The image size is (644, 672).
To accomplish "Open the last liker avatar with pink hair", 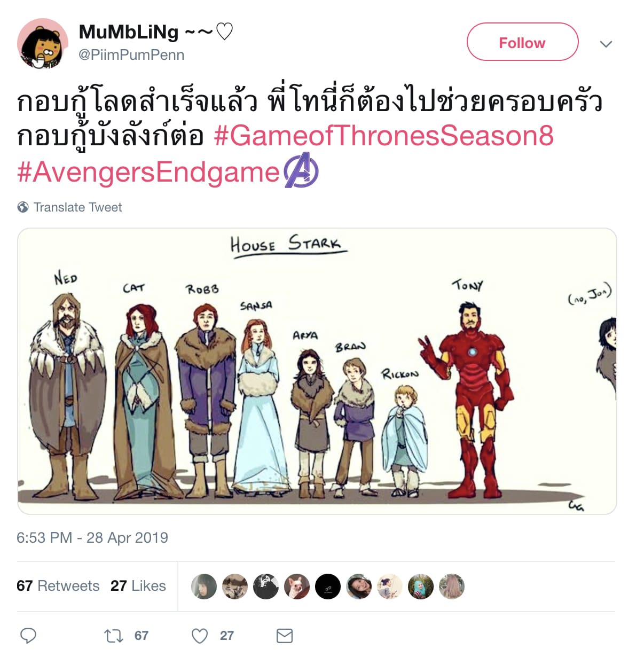I will 452,587.
